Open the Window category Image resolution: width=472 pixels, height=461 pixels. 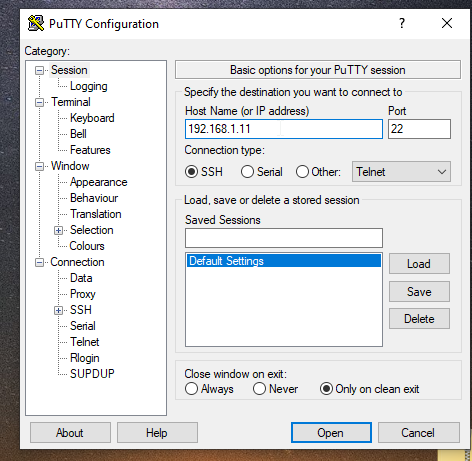[x=70, y=166]
